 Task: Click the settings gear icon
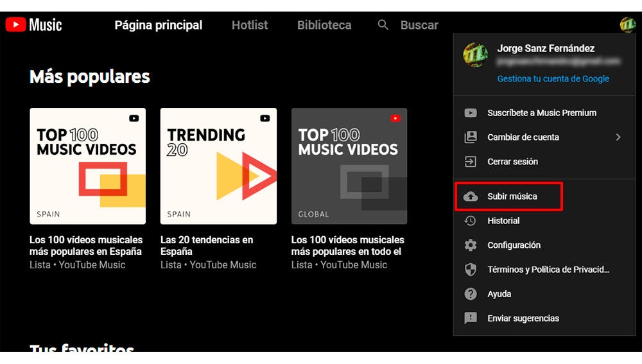coord(471,245)
